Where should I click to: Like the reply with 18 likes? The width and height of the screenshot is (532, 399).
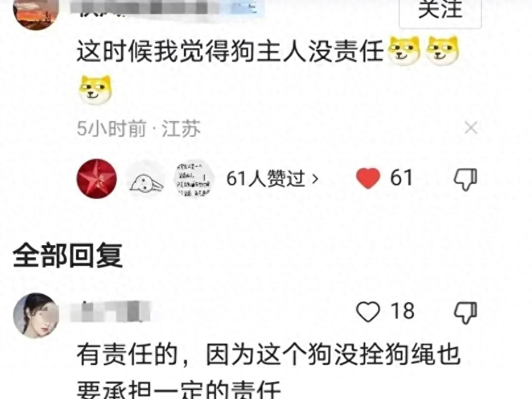(x=368, y=311)
